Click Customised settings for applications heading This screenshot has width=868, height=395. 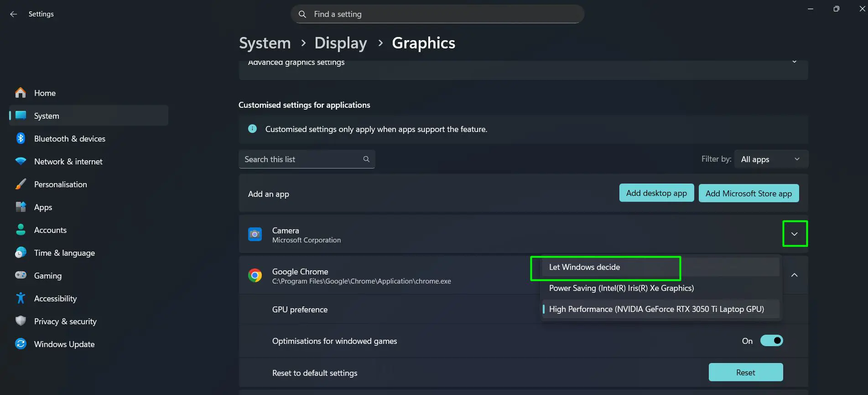coord(304,105)
